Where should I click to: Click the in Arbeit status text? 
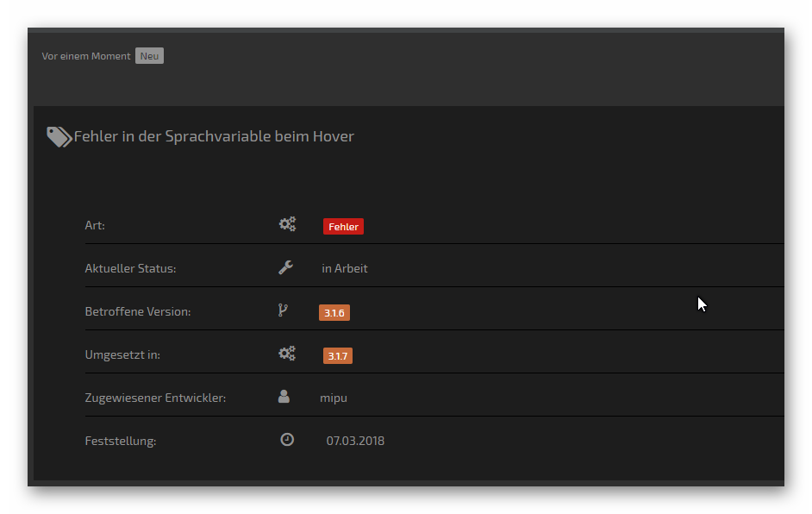click(x=345, y=268)
